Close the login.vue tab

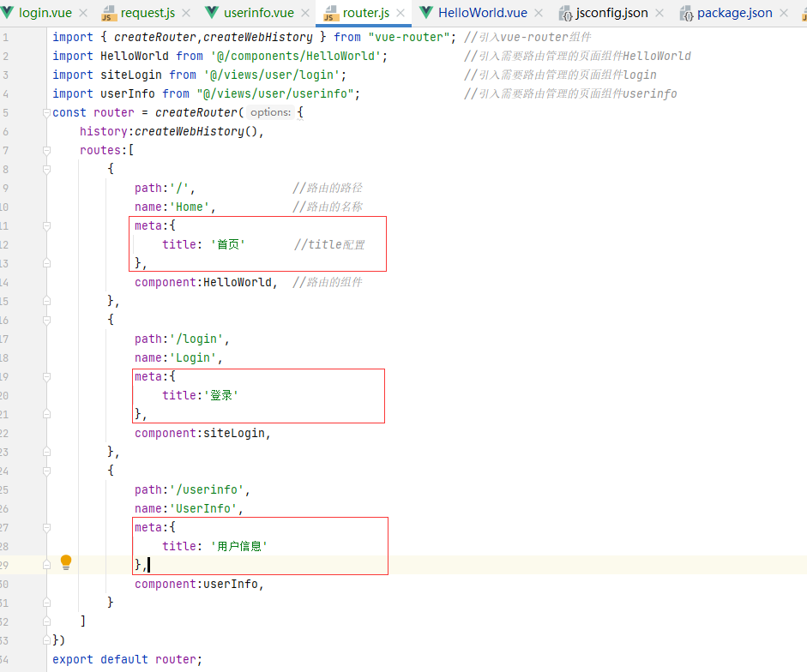tap(83, 14)
